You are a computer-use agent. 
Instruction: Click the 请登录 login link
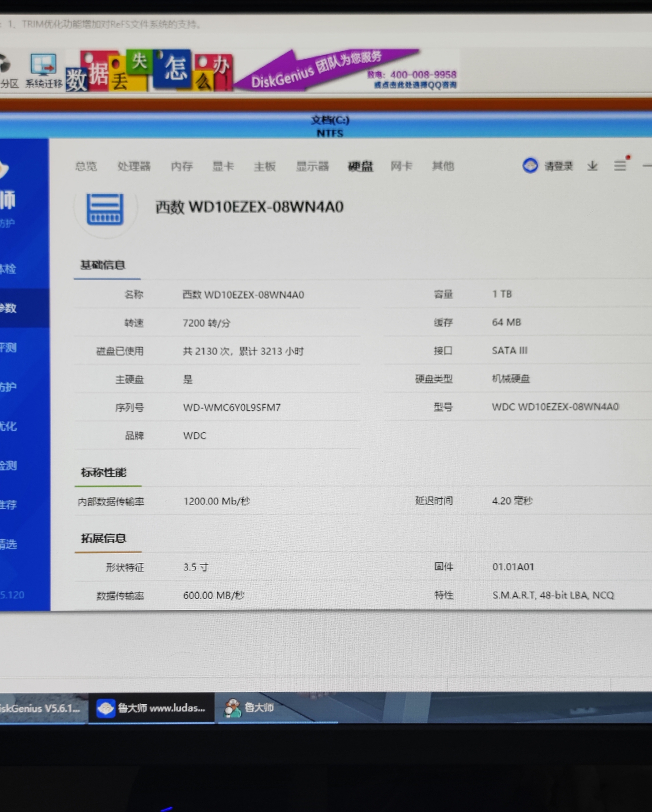[559, 166]
